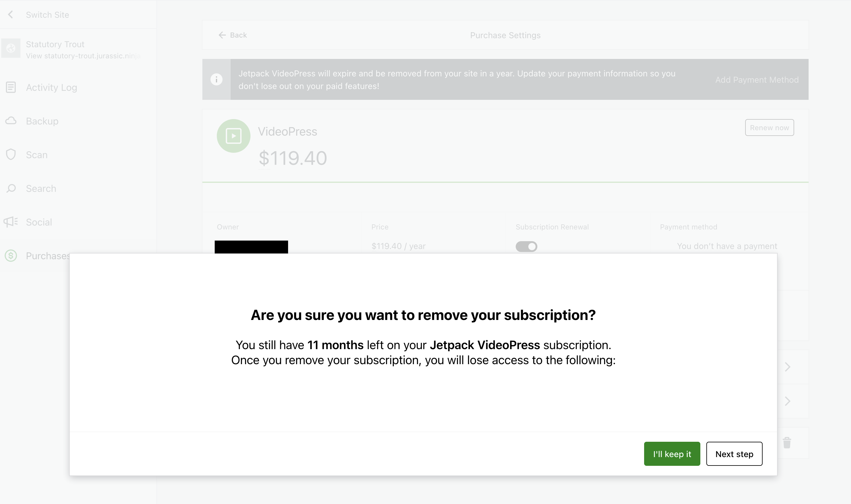The height and width of the screenshot is (504, 851).
Task: Open Scan using the shield icon
Action: 11,155
